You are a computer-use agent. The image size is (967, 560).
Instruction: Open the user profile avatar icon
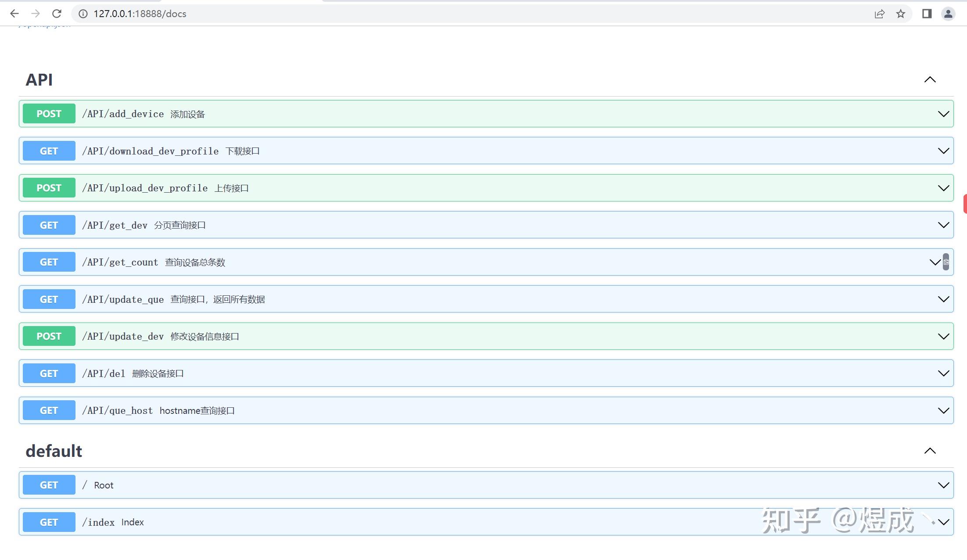click(948, 14)
